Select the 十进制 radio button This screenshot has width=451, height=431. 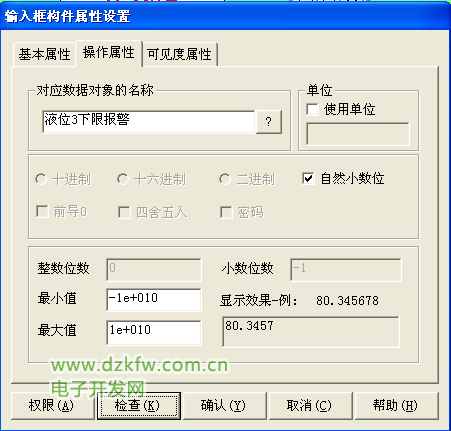[41, 179]
